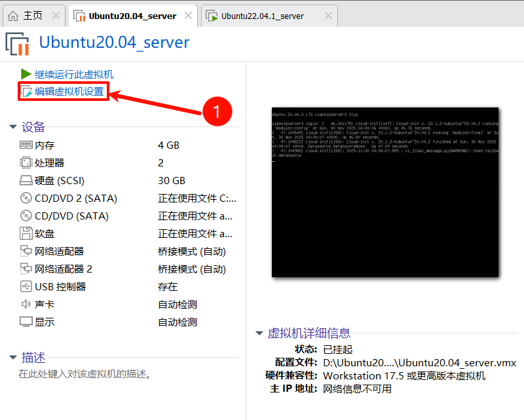Click the Ubuntu20.04_server page title
The height and width of the screenshot is (420, 524).
point(114,43)
